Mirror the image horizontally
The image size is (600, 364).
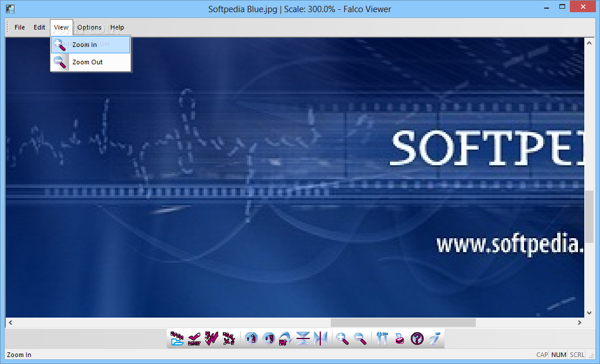[x=320, y=338]
